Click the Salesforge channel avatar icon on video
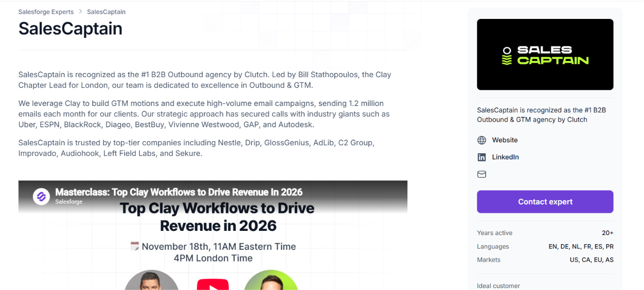Viewport: 644px width, 290px height. [x=41, y=196]
